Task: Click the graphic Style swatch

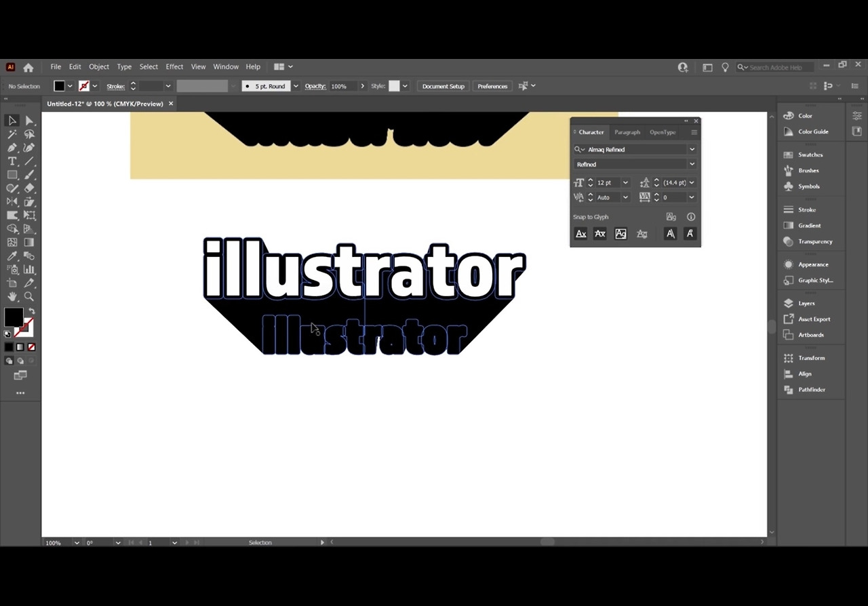Action: click(x=394, y=86)
